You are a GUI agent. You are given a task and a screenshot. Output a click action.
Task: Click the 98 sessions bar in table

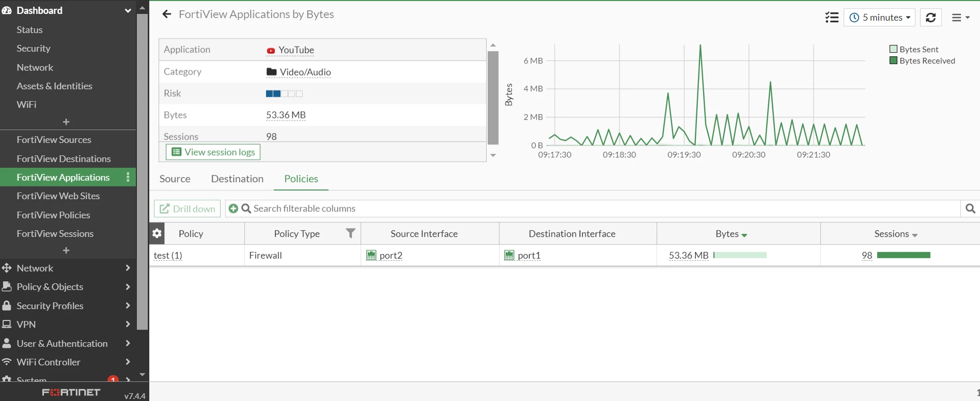(904, 255)
